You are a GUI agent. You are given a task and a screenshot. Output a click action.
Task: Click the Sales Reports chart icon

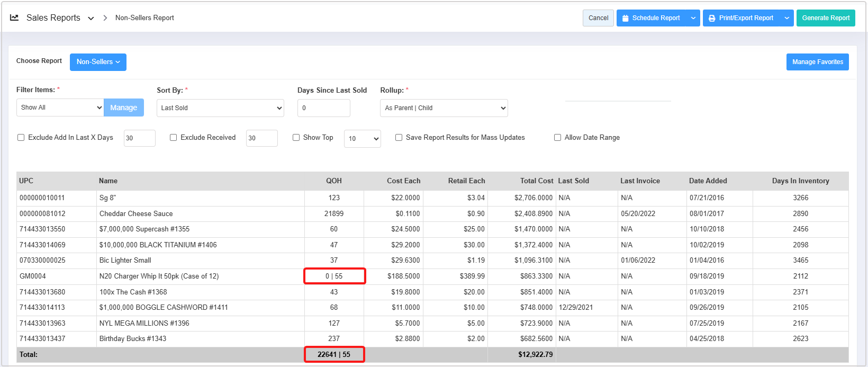click(14, 17)
